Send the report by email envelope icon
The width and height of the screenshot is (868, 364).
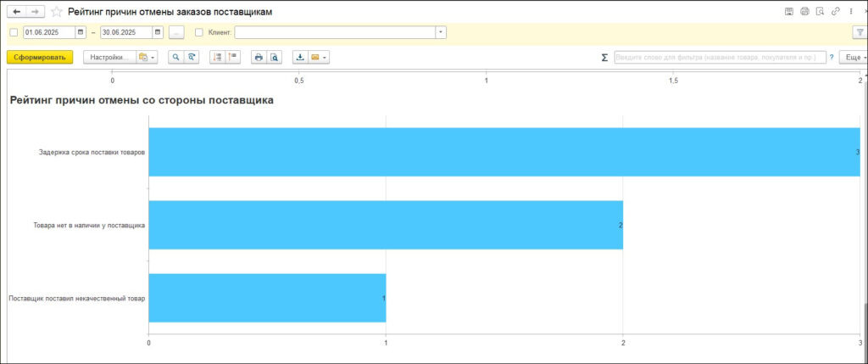pyautogui.click(x=319, y=57)
